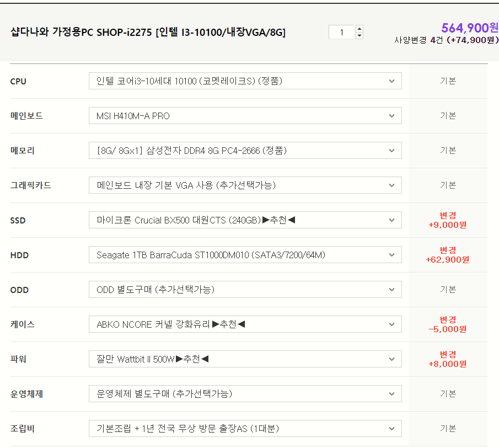499x448 pixels.
Task: Click the 메모리 row label
Action: 22,150
